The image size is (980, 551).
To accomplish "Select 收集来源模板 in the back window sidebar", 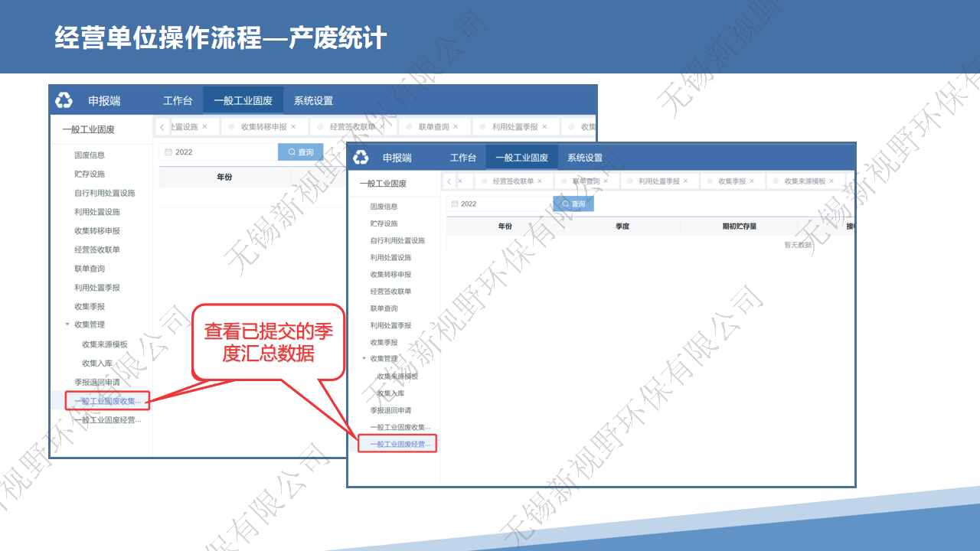I will 105,344.
